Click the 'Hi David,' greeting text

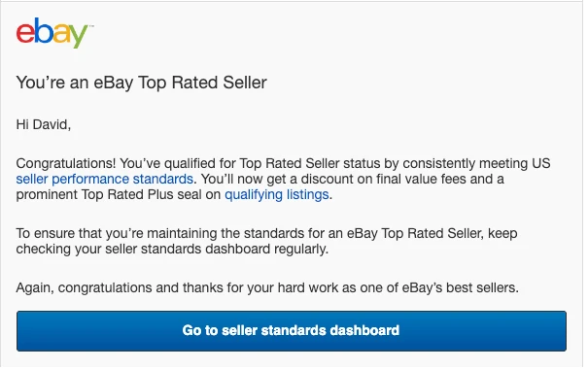click(44, 124)
